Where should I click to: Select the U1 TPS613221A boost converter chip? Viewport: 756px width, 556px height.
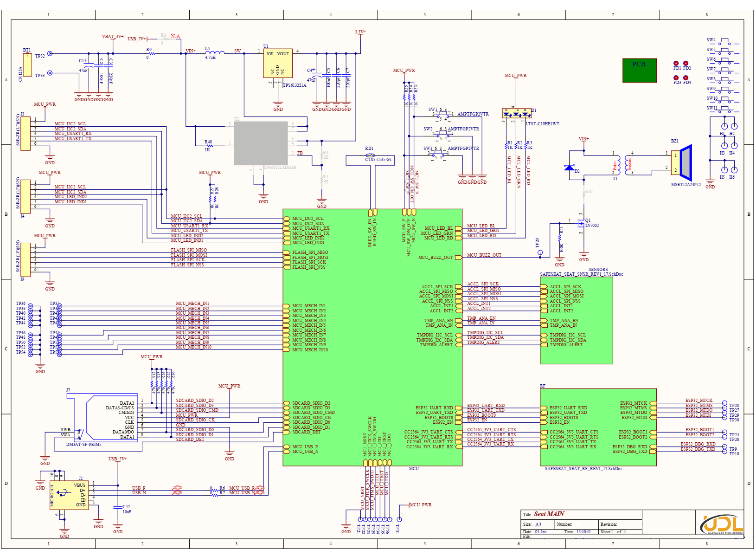(x=278, y=63)
